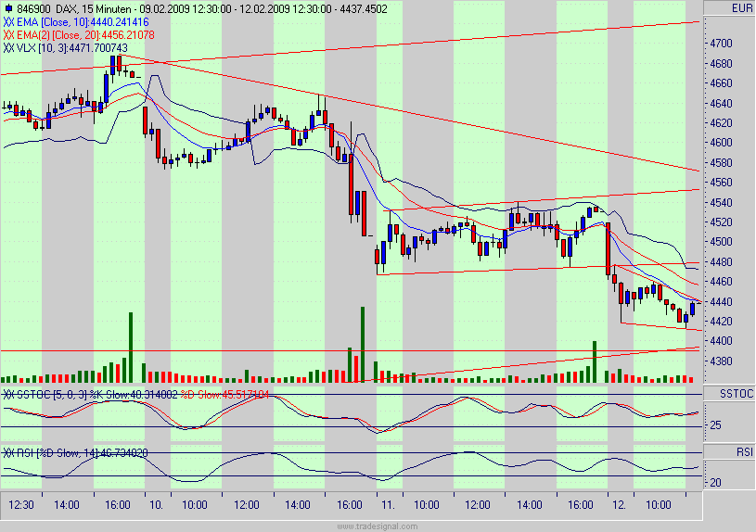Screen dimensions: 756x532
Task: Click the XX marker beside EMA [Close, 10]
Action: pyautogui.click(x=8, y=22)
